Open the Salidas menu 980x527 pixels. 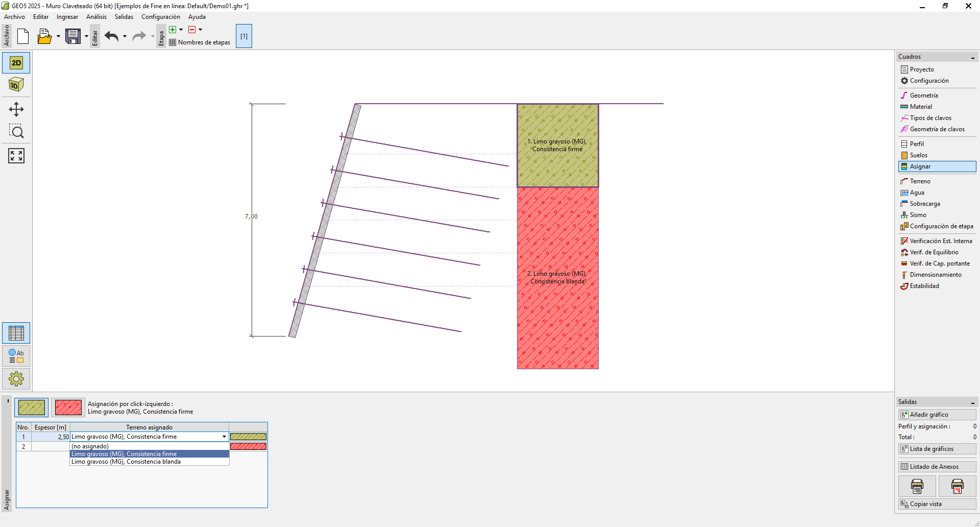pos(124,17)
